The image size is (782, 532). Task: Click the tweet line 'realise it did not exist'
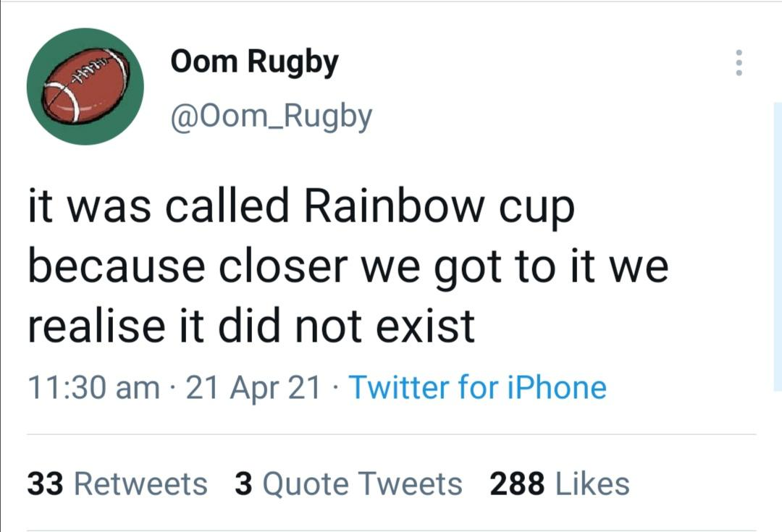[x=251, y=326]
